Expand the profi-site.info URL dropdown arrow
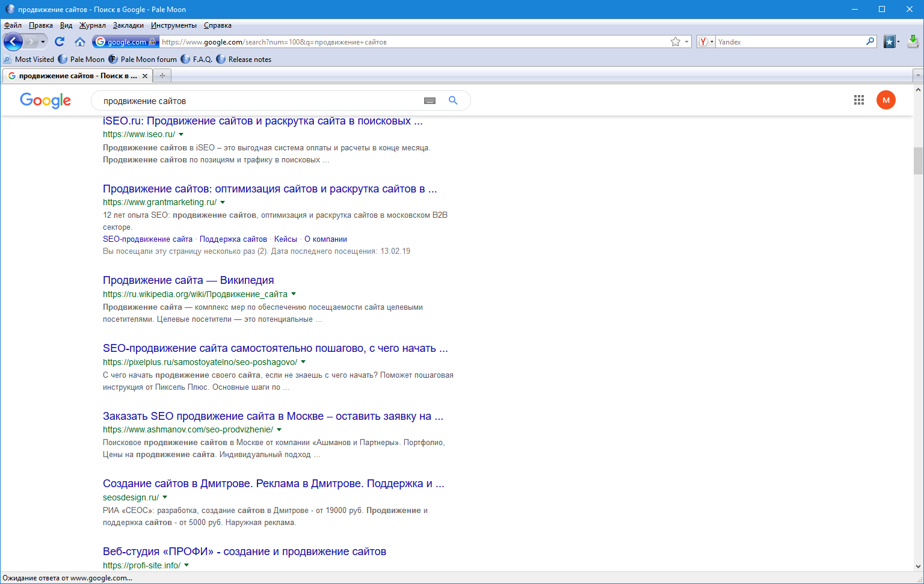Viewport: 924px width, 584px height. 186,565
